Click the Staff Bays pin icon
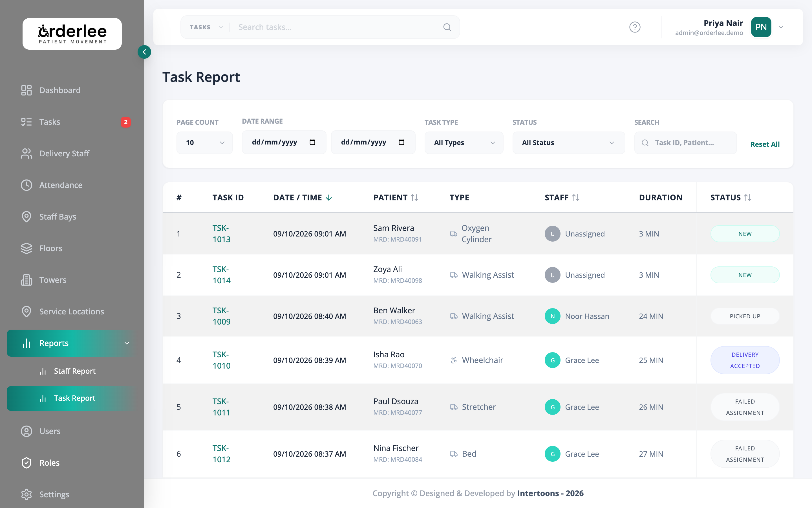Viewport: 812px width, 508px height. click(26, 217)
